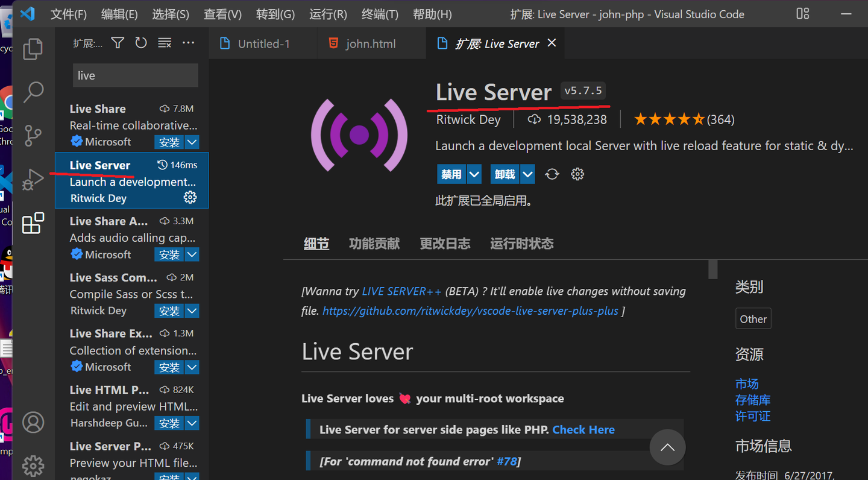868x480 pixels.
Task: Click the filter extensions funnel icon
Action: (x=117, y=43)
